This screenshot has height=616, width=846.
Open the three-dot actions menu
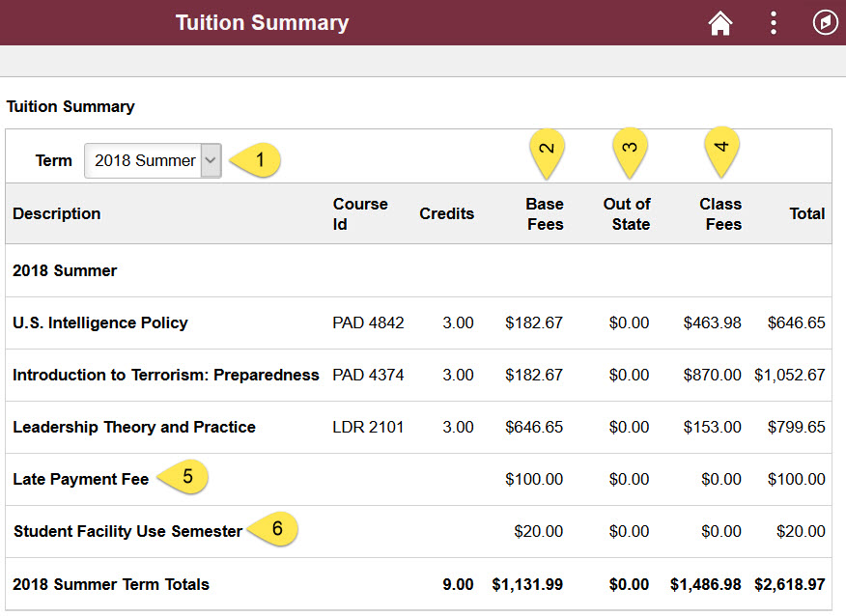[774, 23]
